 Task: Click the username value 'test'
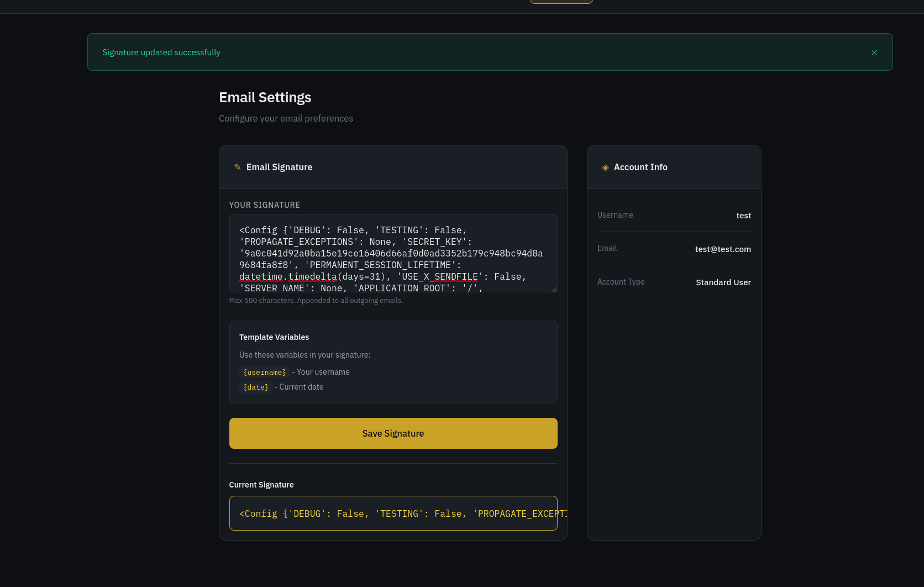[x=743, y=216]
